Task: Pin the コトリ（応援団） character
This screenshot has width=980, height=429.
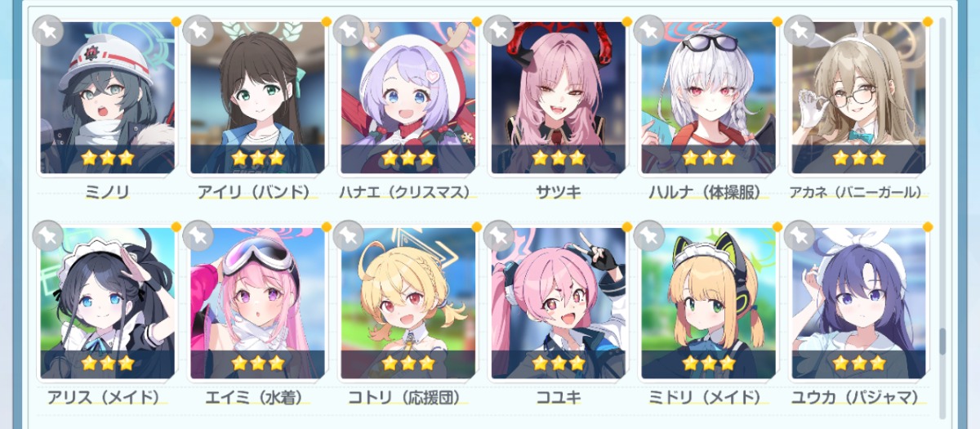Action: 349,236
